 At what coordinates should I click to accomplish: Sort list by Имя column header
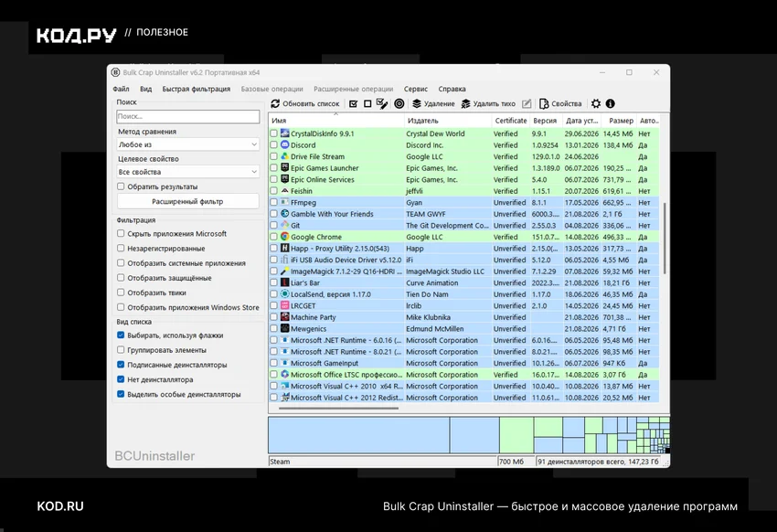point(336,121)
